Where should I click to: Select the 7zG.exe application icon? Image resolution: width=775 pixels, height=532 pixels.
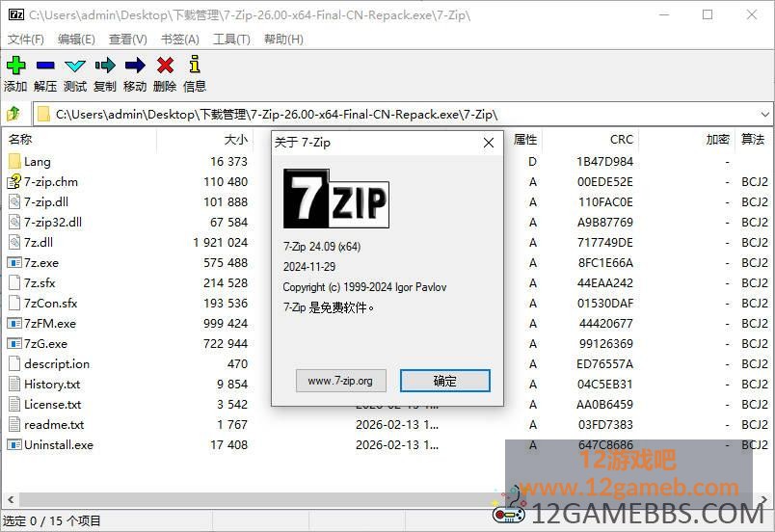coord(14,343)
